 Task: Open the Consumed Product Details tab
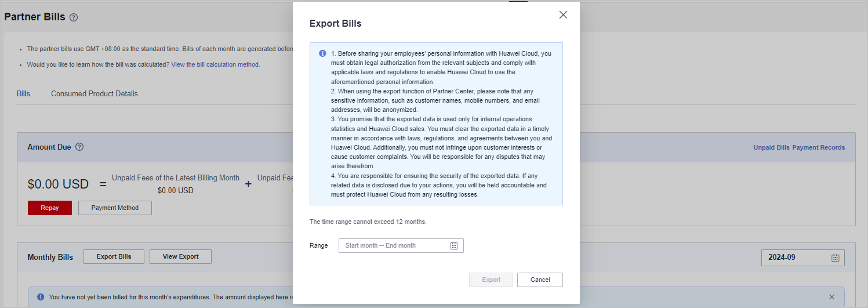click(95, 94)
